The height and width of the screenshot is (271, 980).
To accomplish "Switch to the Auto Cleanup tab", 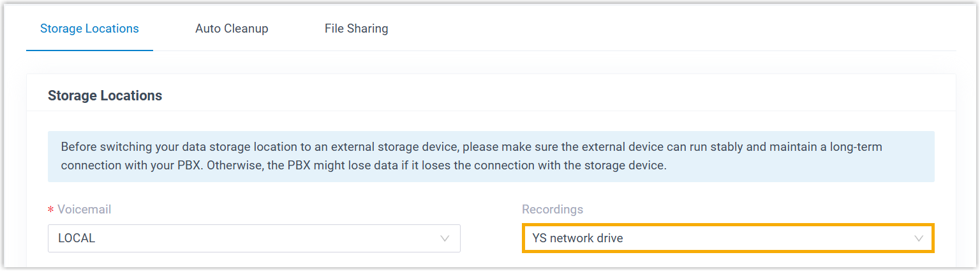I will click(x=232, y=29).
